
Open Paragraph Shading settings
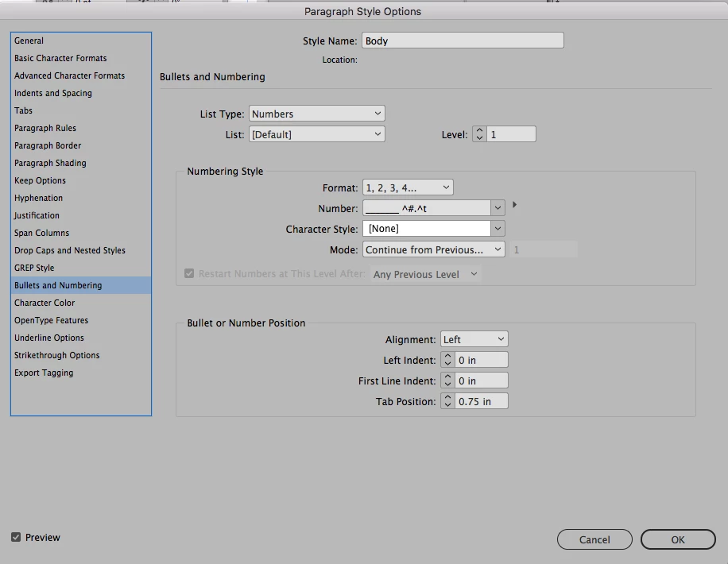81,163
